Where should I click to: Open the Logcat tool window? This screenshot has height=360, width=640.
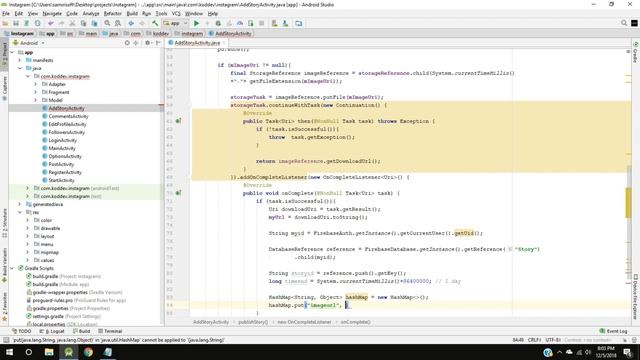point(52,331)
